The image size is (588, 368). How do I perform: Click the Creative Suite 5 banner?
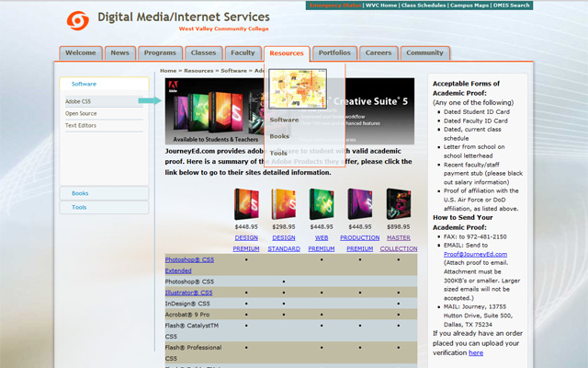click(289, 111)
